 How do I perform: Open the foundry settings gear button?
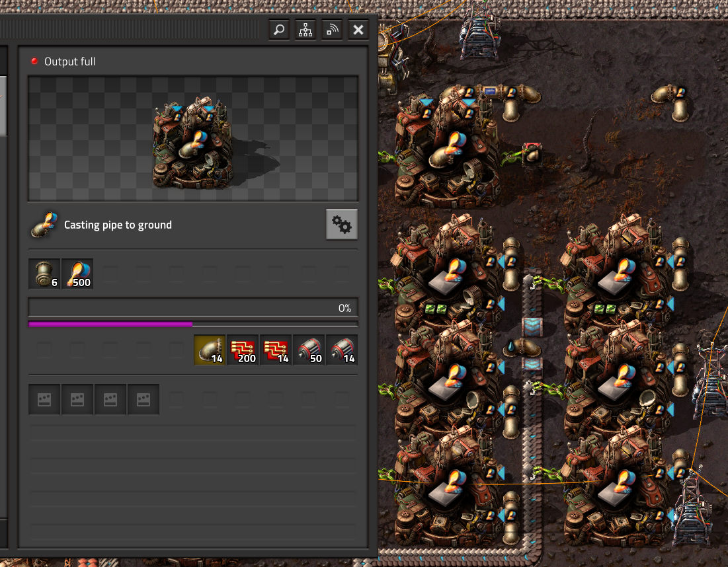pyautogui.click(x=342, y=223)
